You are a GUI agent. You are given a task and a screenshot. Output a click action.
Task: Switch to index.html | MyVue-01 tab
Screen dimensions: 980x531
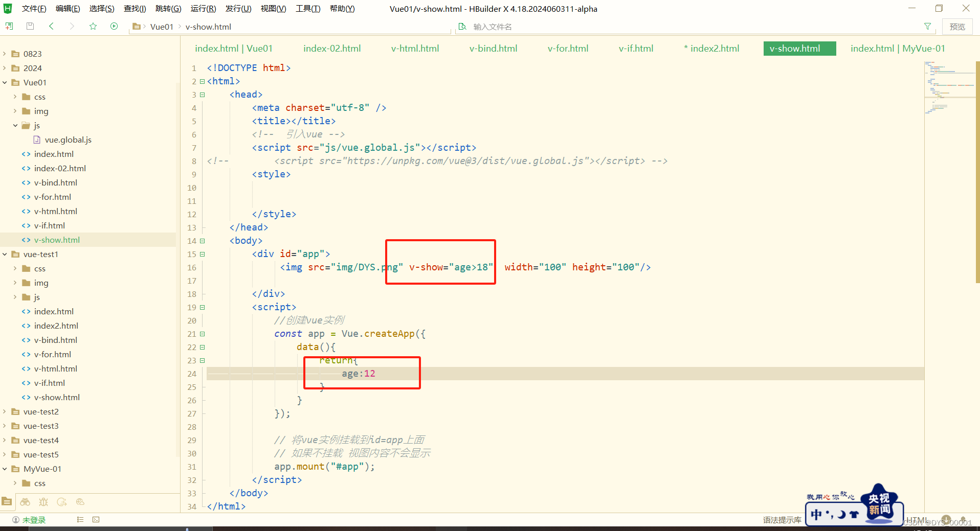(898, 49)
